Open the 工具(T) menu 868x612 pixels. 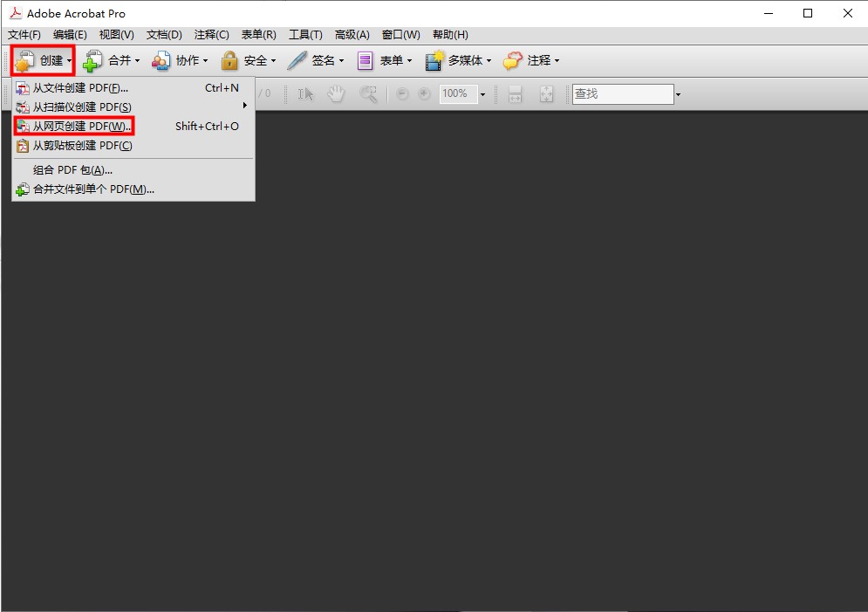[305, 35]
